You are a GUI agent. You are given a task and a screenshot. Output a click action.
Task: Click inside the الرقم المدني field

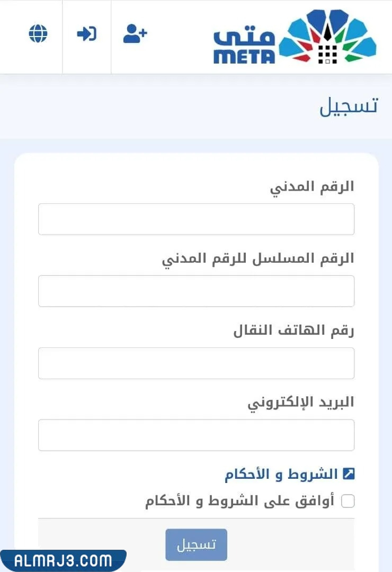[x=196, y=219]
